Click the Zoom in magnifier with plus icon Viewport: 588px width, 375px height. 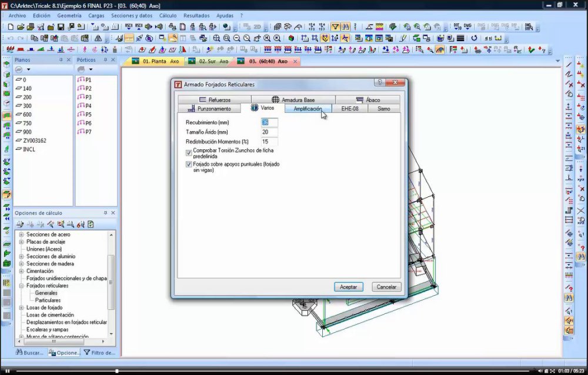216,38
